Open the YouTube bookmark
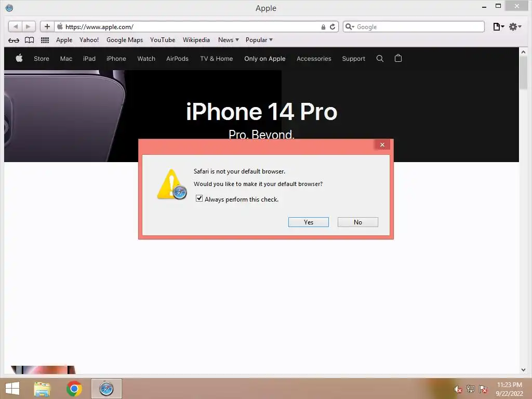 [x=163, y=40]
